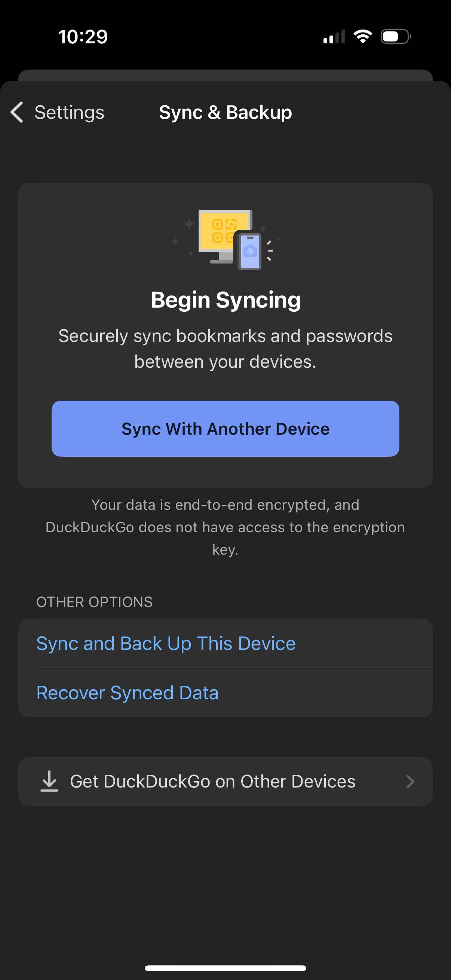The image size is (451, 980).
Task: Tap the Begin Syncing heading
Action: pyautogui.click(x=226, y=299)
